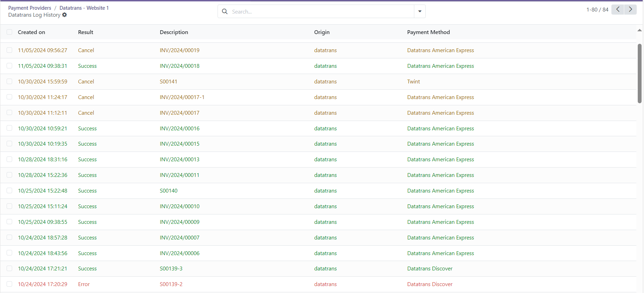Click the scrollbar up arrow
Screen dimensions: 644x293
click(639, 30)
